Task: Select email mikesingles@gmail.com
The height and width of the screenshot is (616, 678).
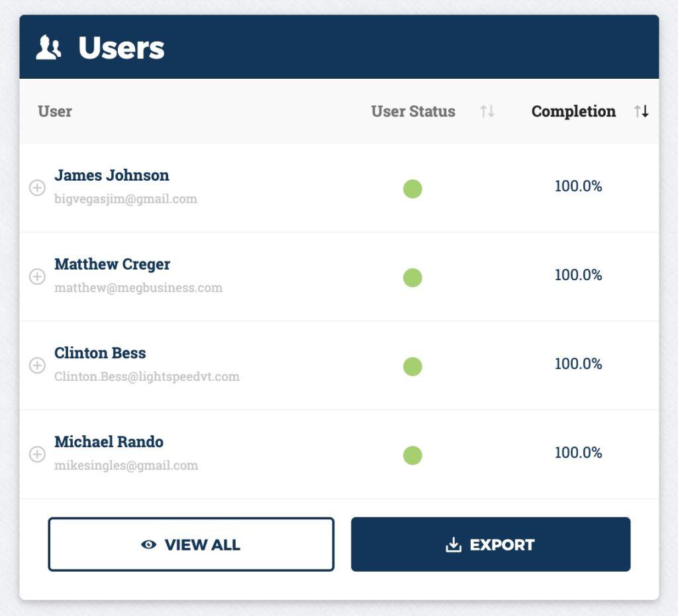Action: point(126,466)
